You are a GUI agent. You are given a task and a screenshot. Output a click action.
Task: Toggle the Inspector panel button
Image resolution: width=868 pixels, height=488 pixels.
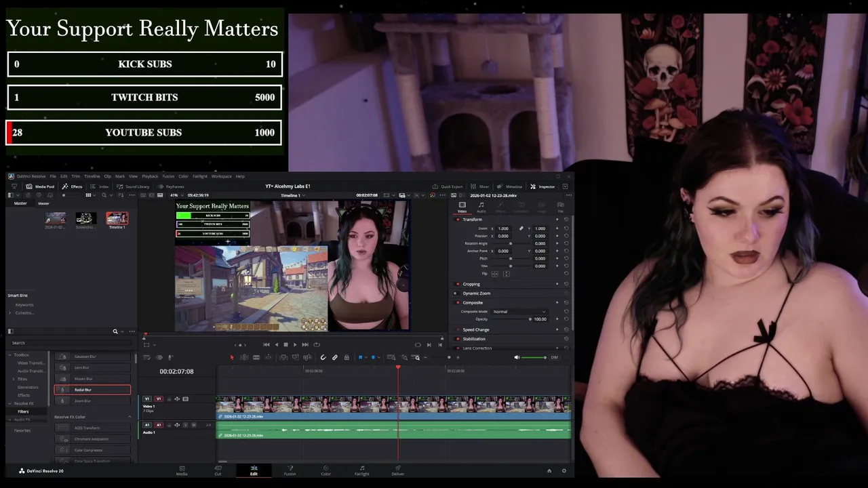point(542,186)
